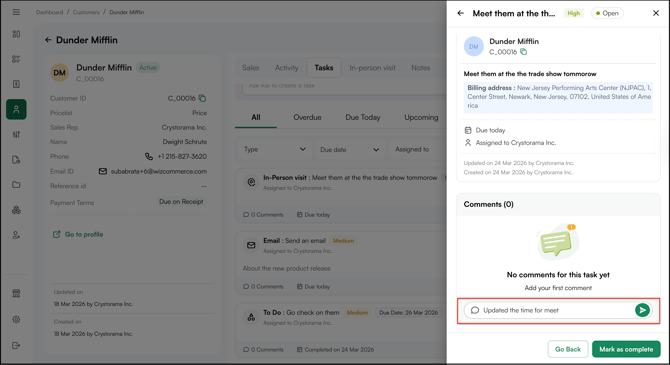Open the Assigned to filter dropdown

[x=418, y=150]
